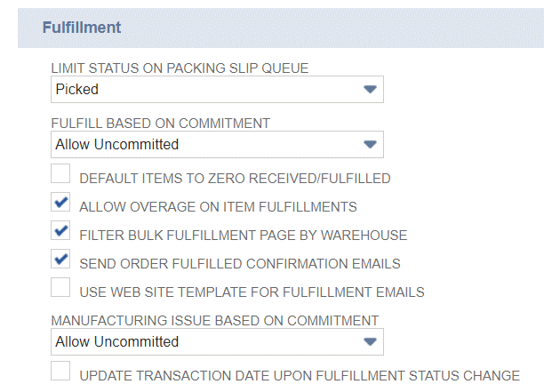
Task: Click the Fulfill Based on Commitment dropdown arrow
Action: [x=371, y=144]
